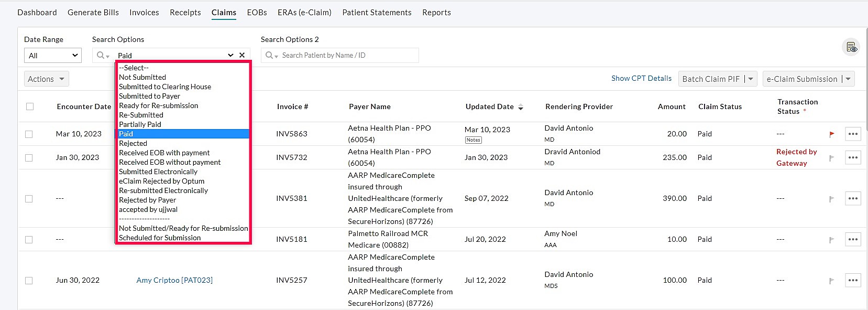The width and height of the screenshot is (868, 310).
Task: Click the Show CPT Details link
Action: point(641,78)
